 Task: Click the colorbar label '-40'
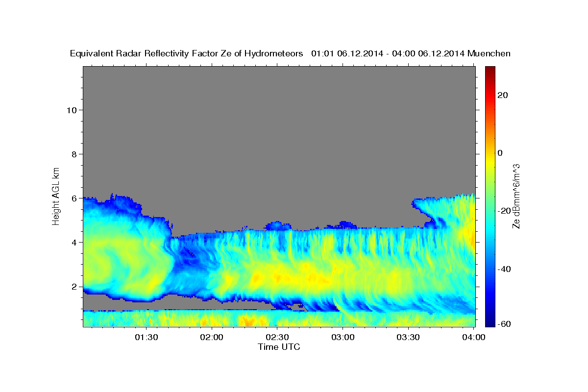504,269
